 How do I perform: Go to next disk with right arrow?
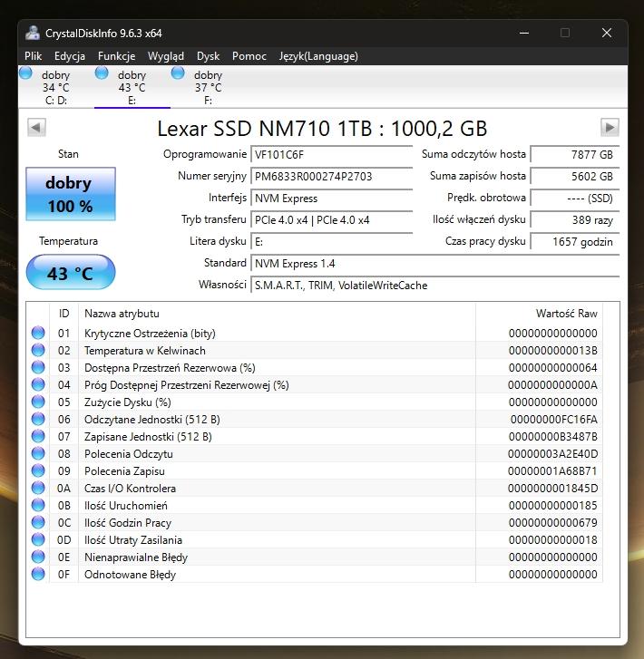pos(610,128)
